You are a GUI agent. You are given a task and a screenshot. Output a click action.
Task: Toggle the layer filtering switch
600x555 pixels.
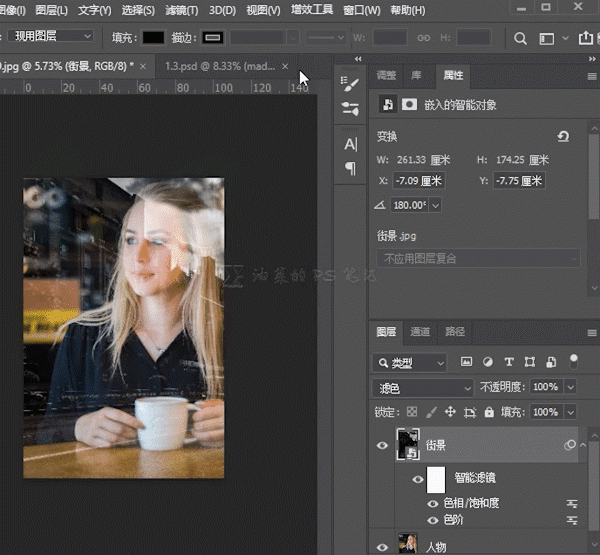tap(574, 362)
